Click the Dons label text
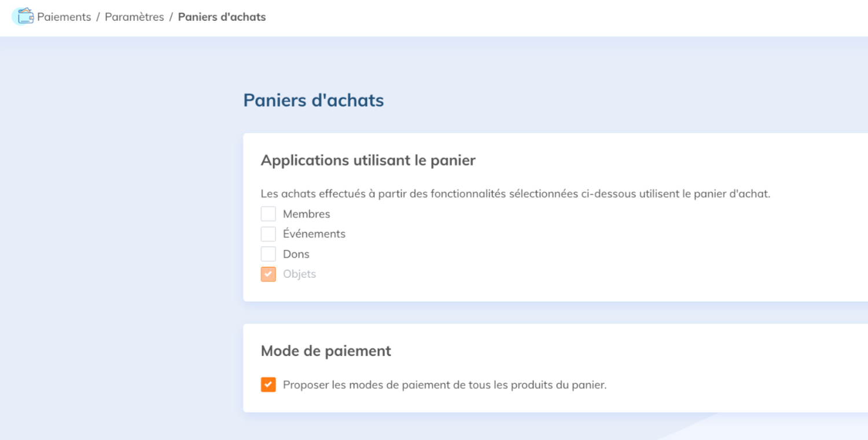The height and width of the screenshot is (440, 868). [296, 254]
